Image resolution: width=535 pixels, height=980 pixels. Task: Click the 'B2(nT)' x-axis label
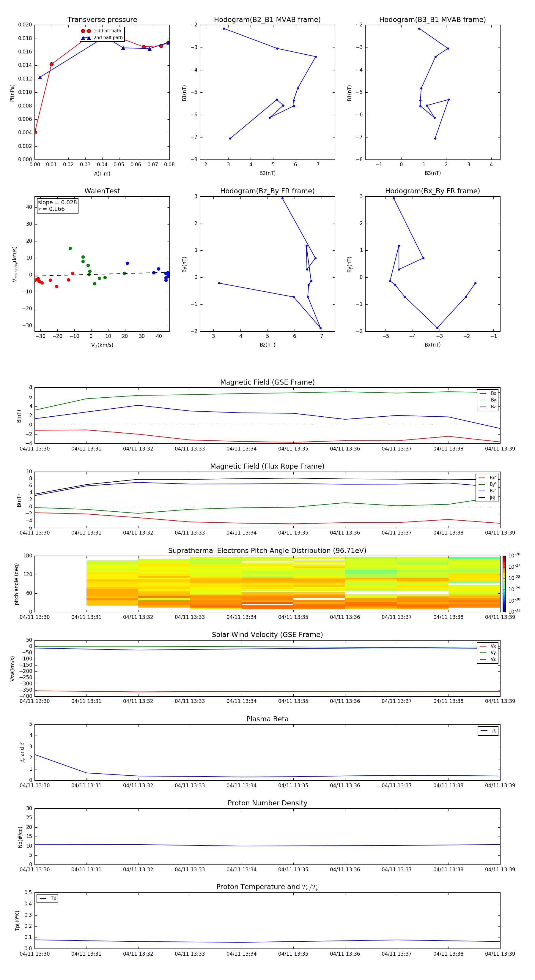click(267, 173)
